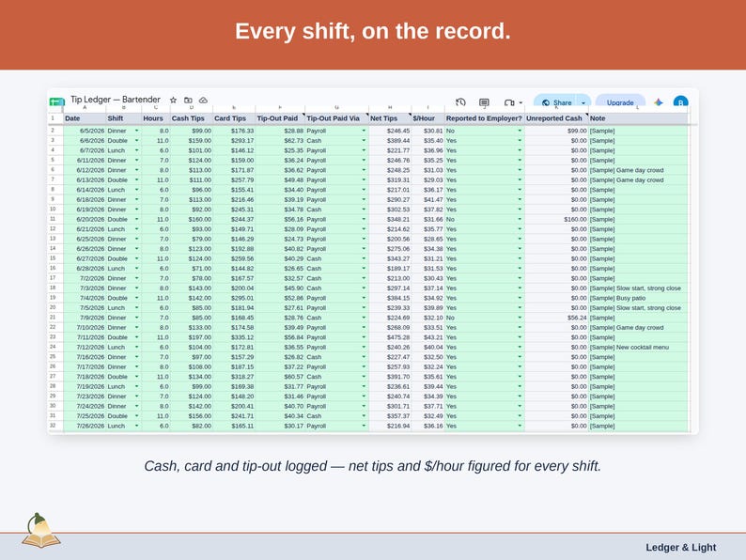Click the $160.00 unreported cash cell
Screen dimensions: 746x560
[x=556, y=219]
